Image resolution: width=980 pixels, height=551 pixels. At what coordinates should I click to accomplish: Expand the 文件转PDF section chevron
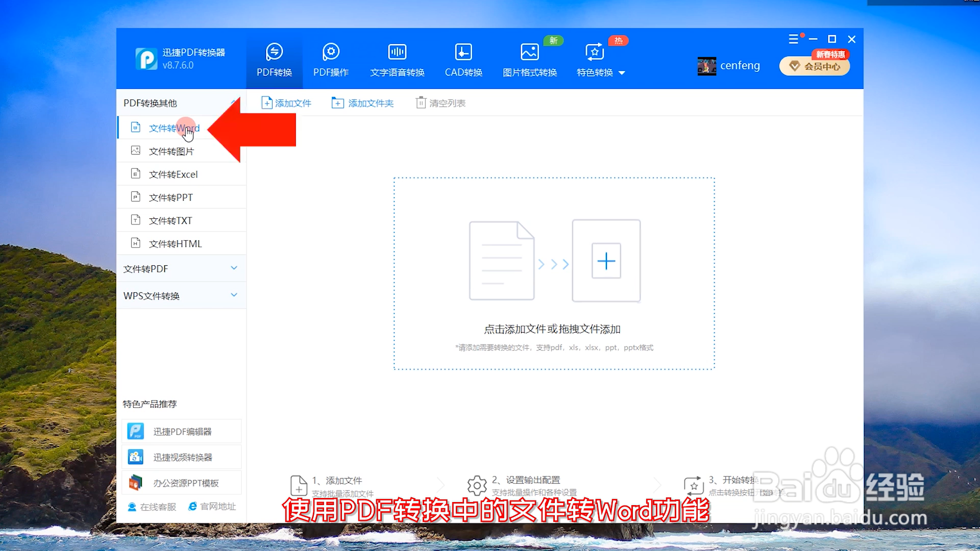tap(234, 268)
